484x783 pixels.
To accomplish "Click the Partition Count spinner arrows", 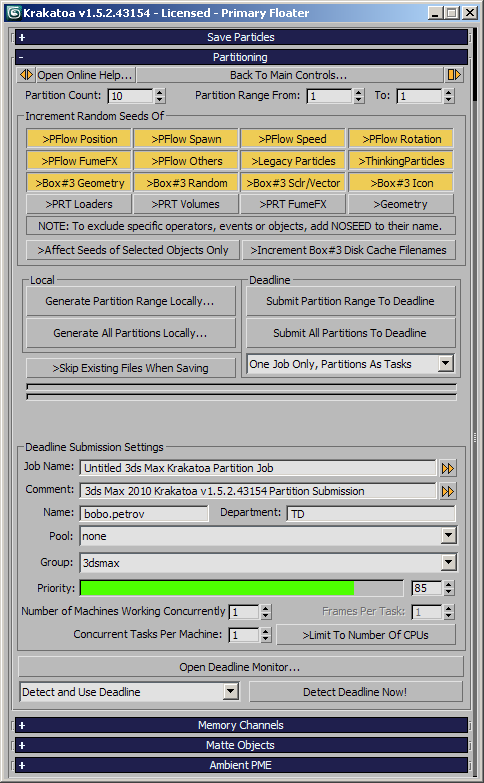I will pyautogui.click(x=159, y=96).
